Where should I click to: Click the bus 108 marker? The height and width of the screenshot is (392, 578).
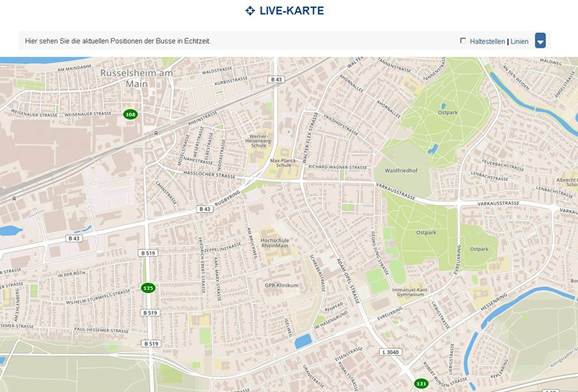(x=130, y=115)
